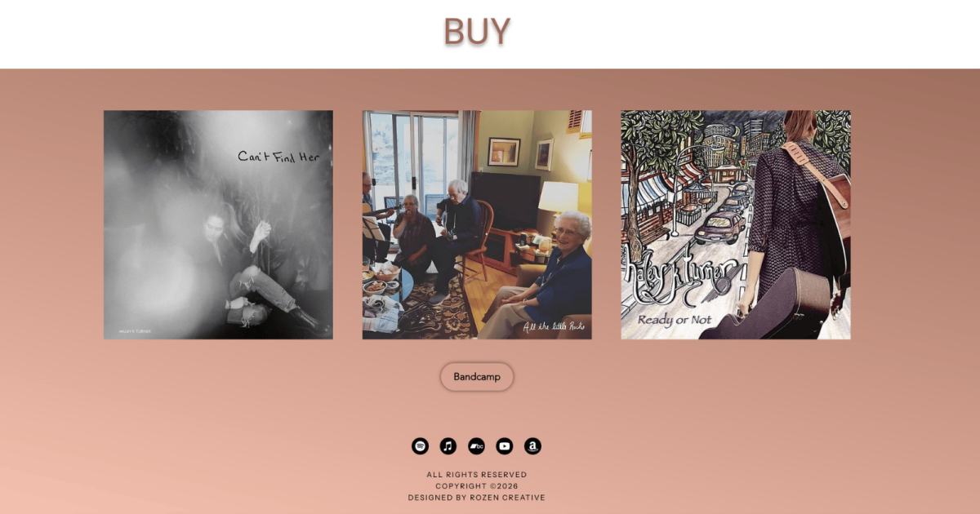Click the Bandcamp button
The width and height of the screenshot is (980, 514).
pyautogui.click(x=477, y=377)
